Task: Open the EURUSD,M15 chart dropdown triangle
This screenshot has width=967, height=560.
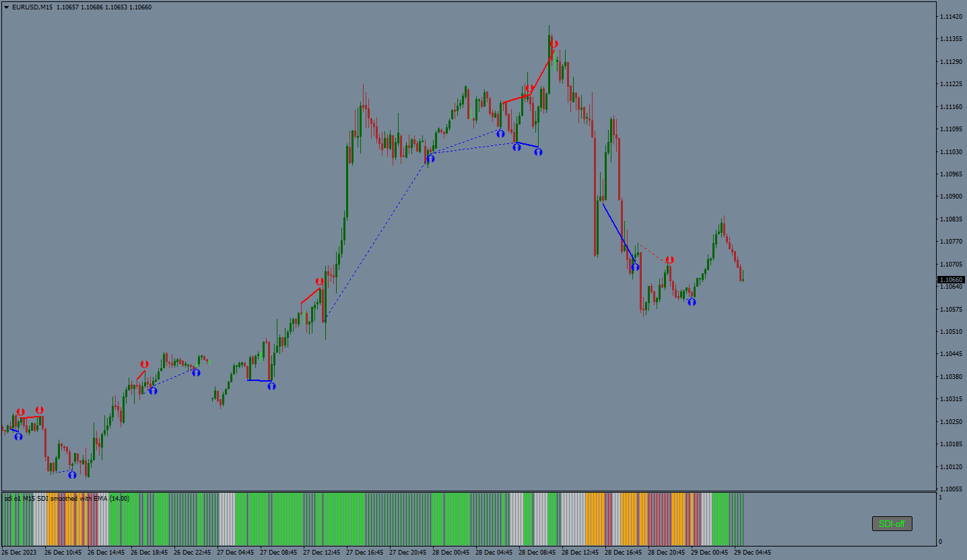Action: point(7,7)
